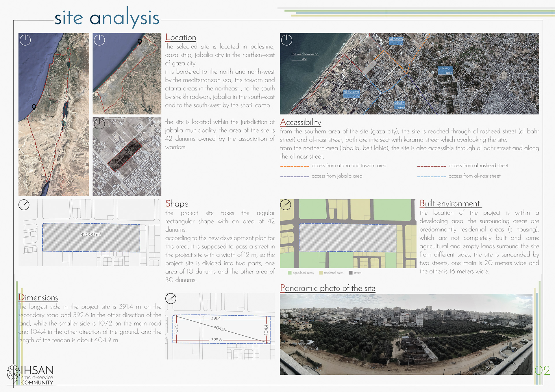Click compass icon on accessibility aerial map
Viewport: 555px width, 392px height.
click(x=287, y=40)
